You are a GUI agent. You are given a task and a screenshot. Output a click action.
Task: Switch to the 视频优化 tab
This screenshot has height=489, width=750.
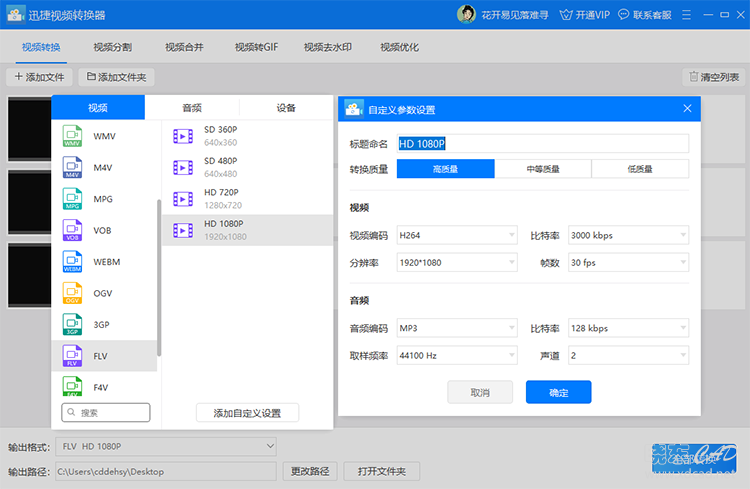point(399,47)
